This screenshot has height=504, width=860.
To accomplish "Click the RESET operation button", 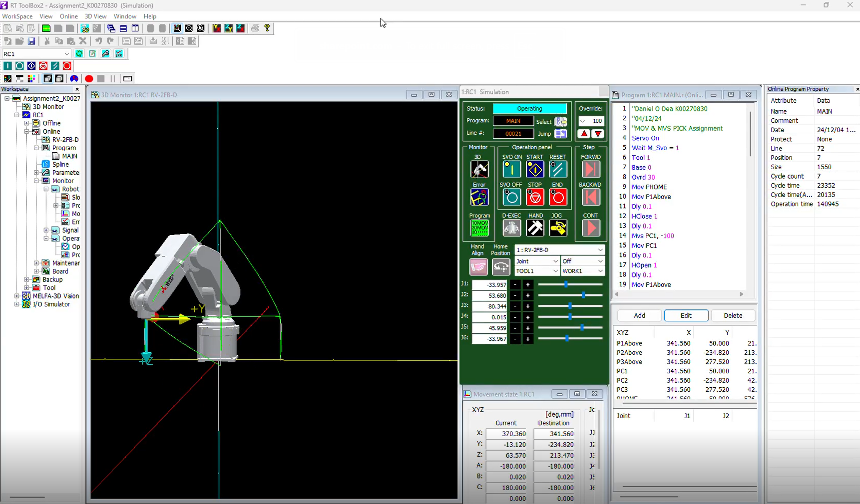I will (558, 170).
